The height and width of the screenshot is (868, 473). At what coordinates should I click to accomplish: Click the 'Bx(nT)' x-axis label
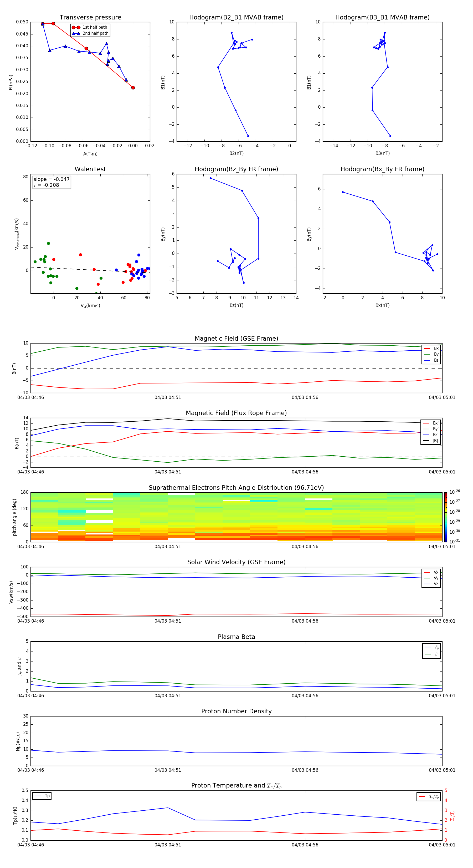point(382,305)
